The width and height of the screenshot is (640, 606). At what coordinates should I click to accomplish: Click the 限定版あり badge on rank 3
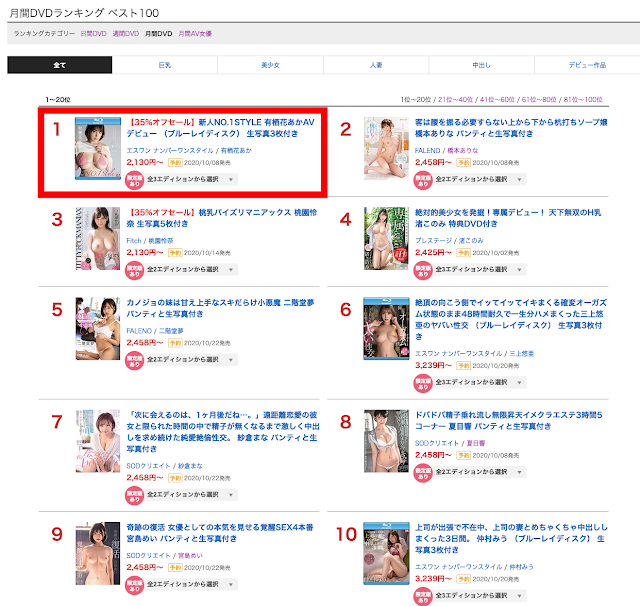[135, 271]
